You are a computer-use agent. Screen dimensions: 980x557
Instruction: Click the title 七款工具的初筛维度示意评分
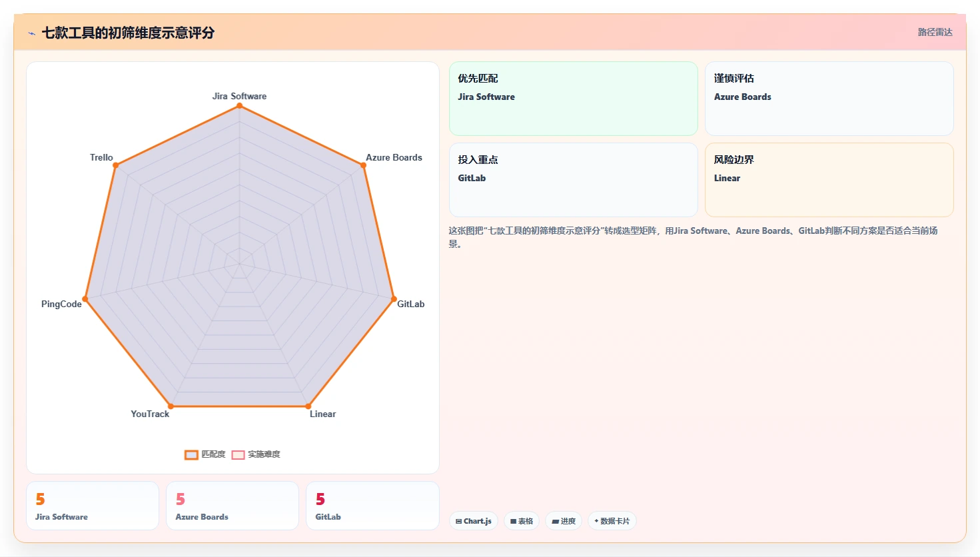coord(128,33)
